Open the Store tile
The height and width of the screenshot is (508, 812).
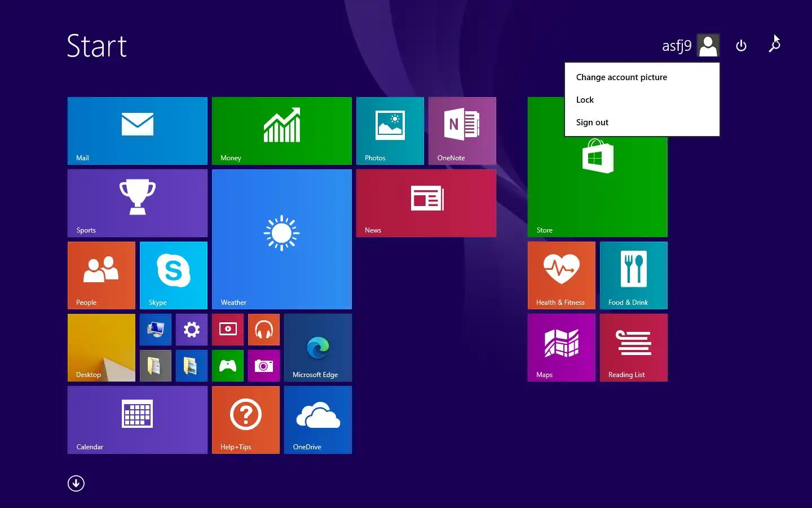[598, 186]
